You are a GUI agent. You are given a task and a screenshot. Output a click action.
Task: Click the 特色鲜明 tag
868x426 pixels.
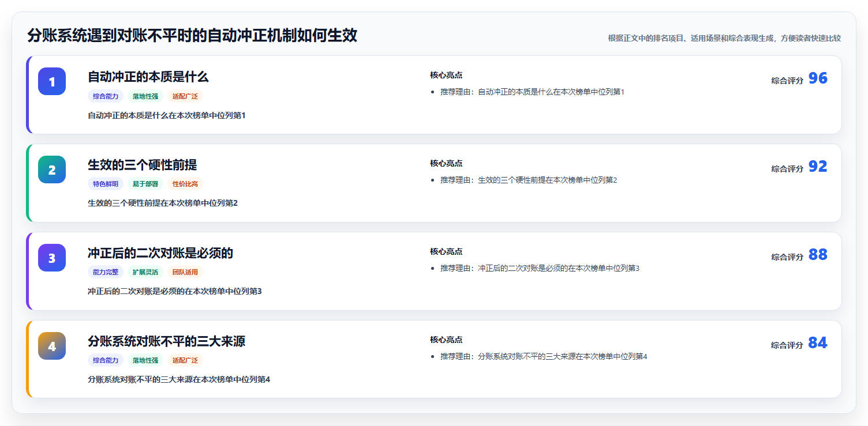106,184
